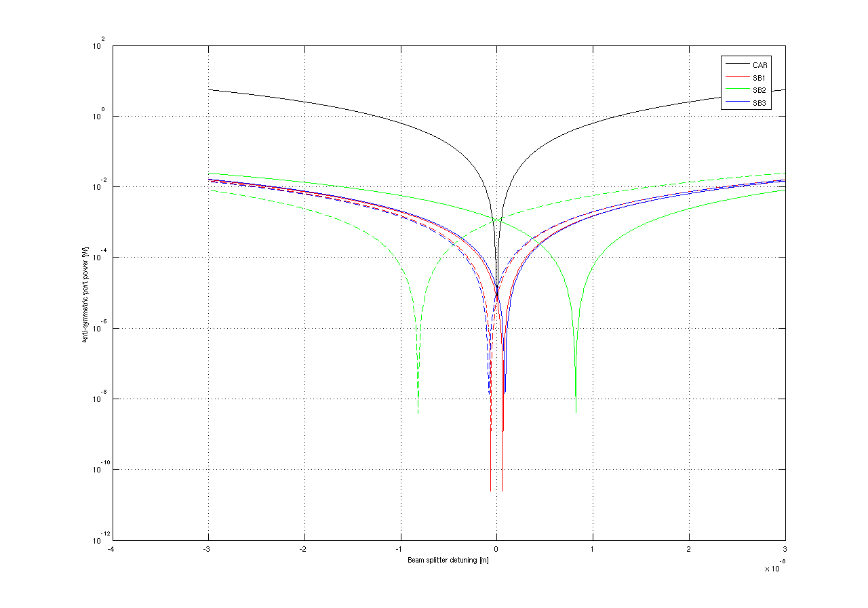Click the x-axis tick label 3
868x608 pixels.
pos(785,550)
